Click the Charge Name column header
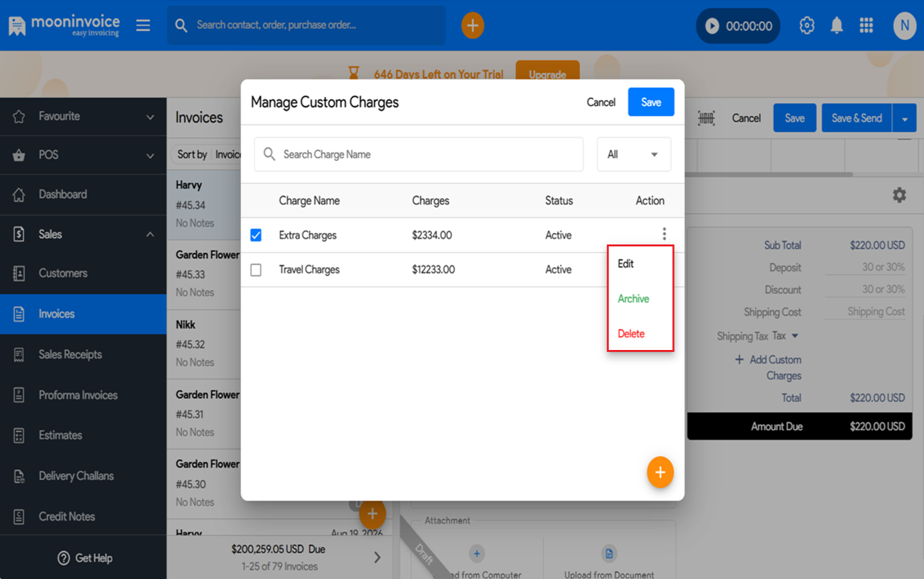This screenshot has height=579, width=924. pos(309,201)
